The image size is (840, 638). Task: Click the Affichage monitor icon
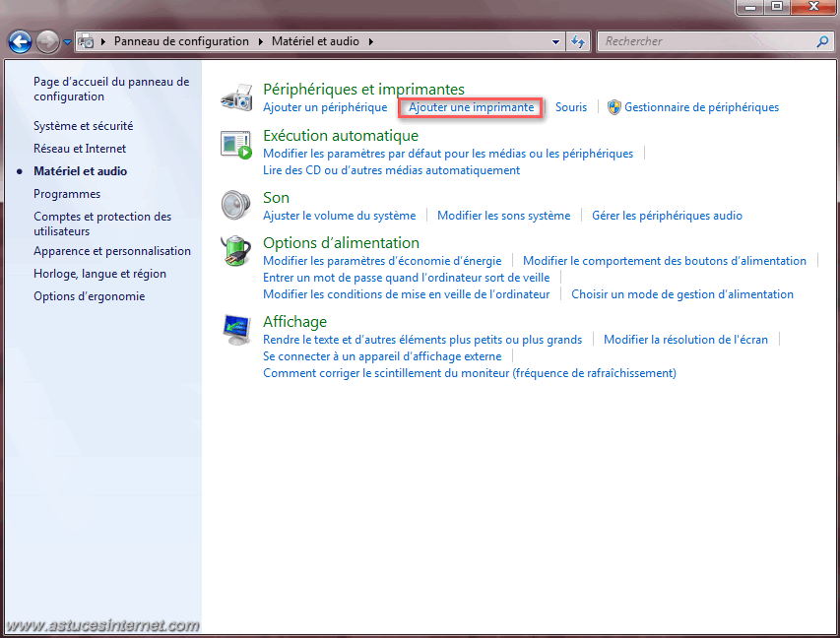(x=236, y=330)
